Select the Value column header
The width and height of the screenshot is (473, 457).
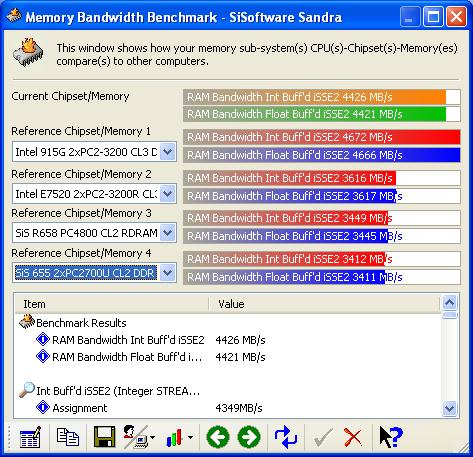(x=325, y=304)
